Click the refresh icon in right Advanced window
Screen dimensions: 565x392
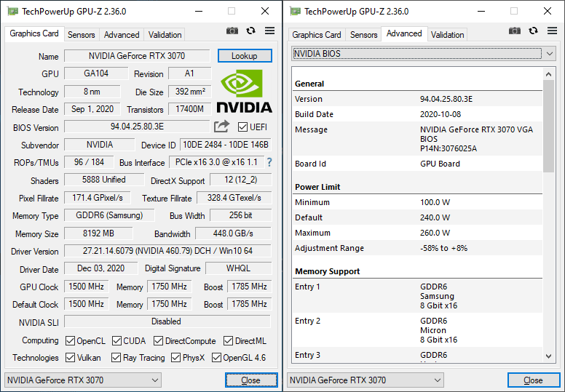pos(533,31)
